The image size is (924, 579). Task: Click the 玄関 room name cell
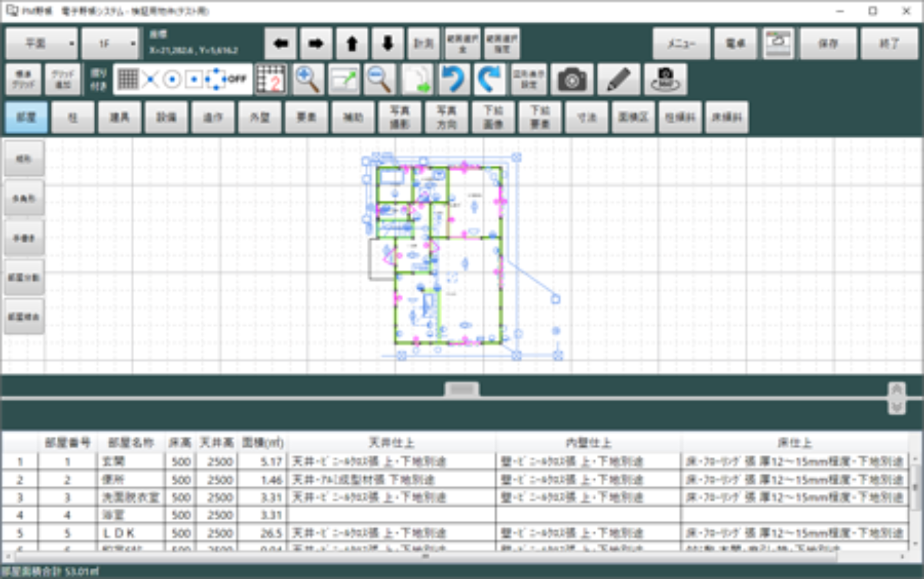pos(131,462)
